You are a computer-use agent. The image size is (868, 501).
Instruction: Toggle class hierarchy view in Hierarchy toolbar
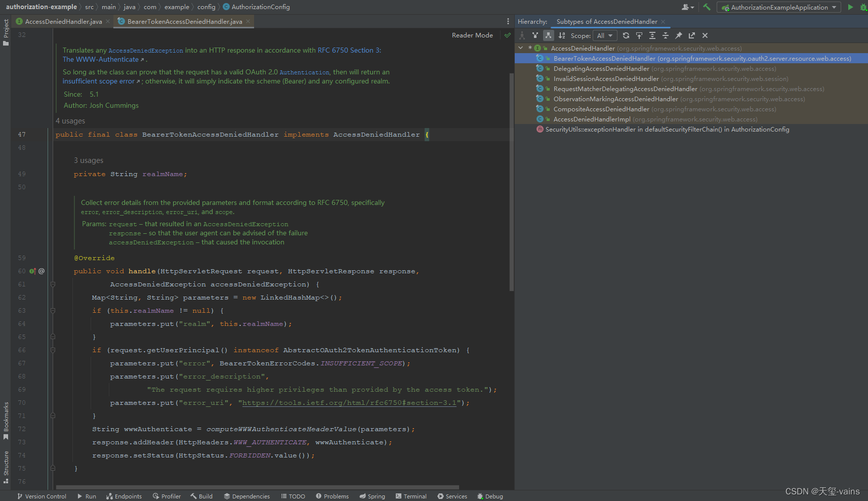522,35
